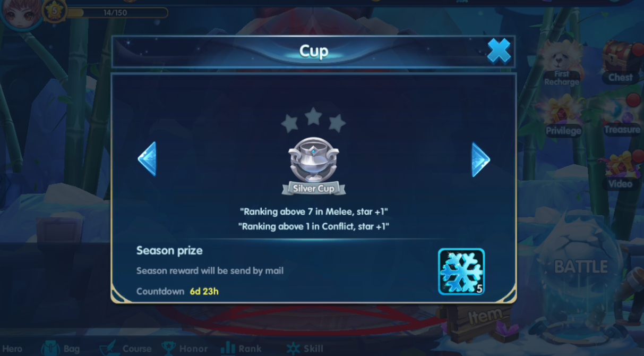Click the 14/150 experience bar

pyautogui.click(x=116, y=12)
